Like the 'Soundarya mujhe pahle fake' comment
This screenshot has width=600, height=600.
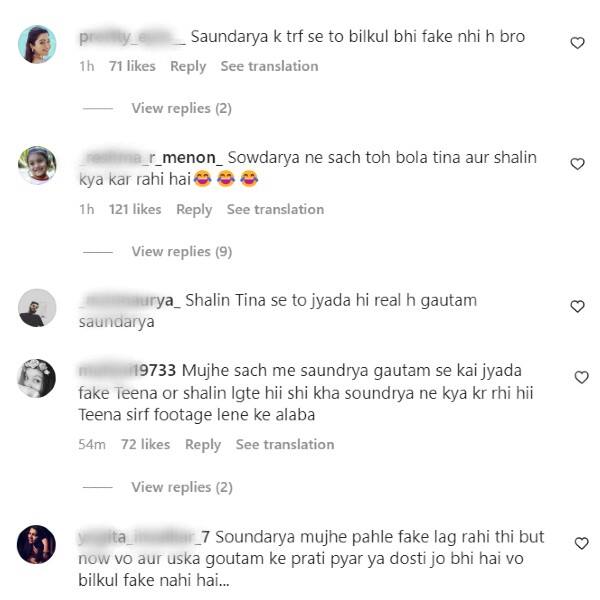pyautogui.click(x=581, y=543)
